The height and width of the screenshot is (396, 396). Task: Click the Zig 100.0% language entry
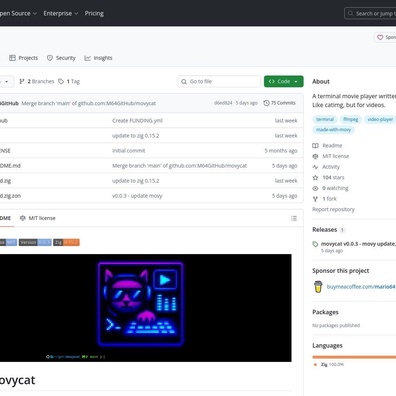329,365
